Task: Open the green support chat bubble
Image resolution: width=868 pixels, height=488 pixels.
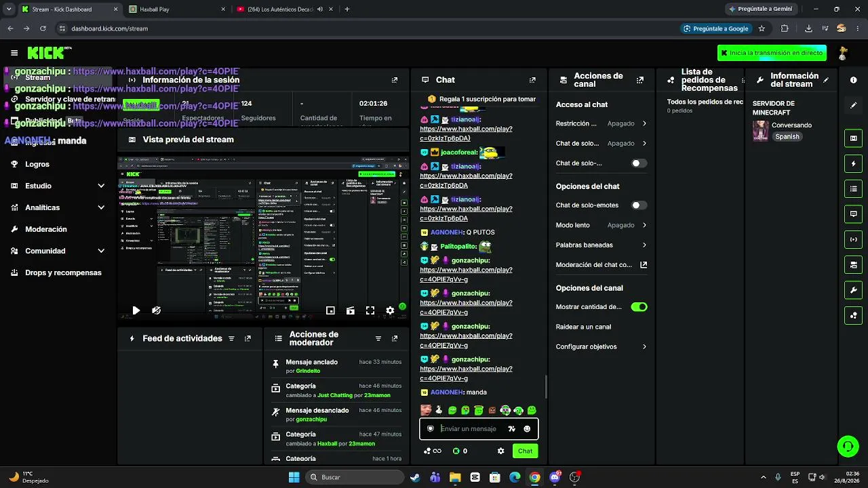Action: pos(848,446)
